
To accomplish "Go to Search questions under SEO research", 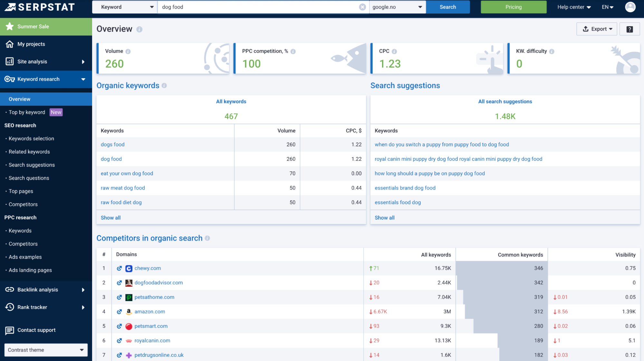I will (28, 178).
